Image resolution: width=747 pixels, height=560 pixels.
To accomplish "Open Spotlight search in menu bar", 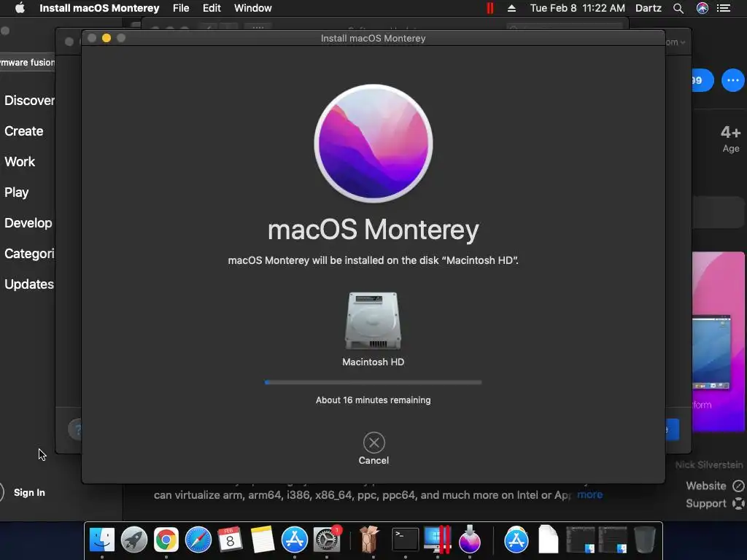I will 678,8.
